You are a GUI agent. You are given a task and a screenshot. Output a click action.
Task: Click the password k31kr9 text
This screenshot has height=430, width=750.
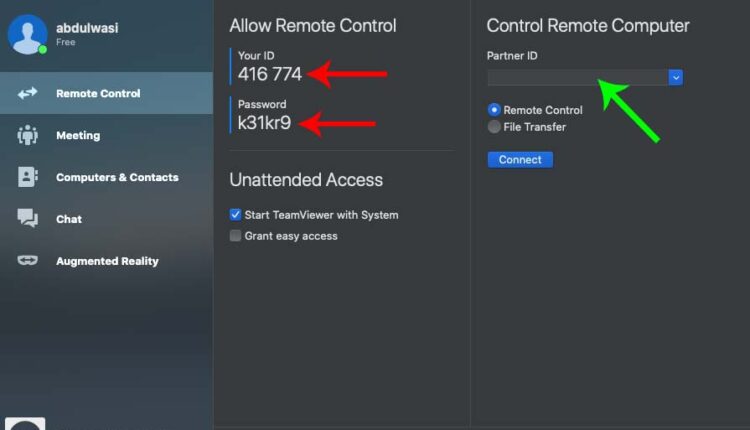coord(264,123)
